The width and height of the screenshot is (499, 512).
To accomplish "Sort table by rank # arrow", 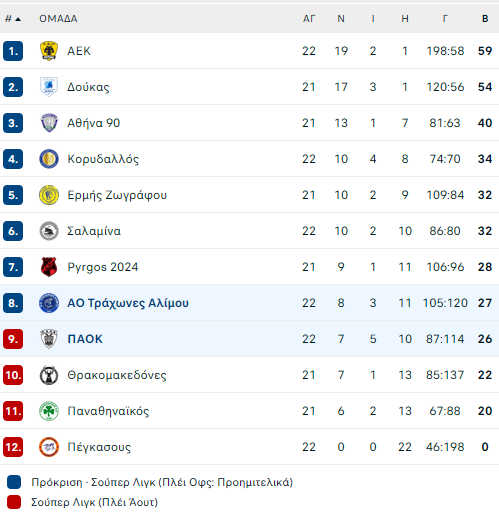I will (13, 19).
